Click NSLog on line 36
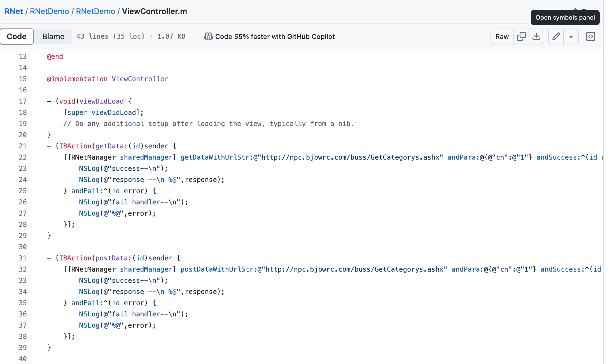 pos(89,314)
